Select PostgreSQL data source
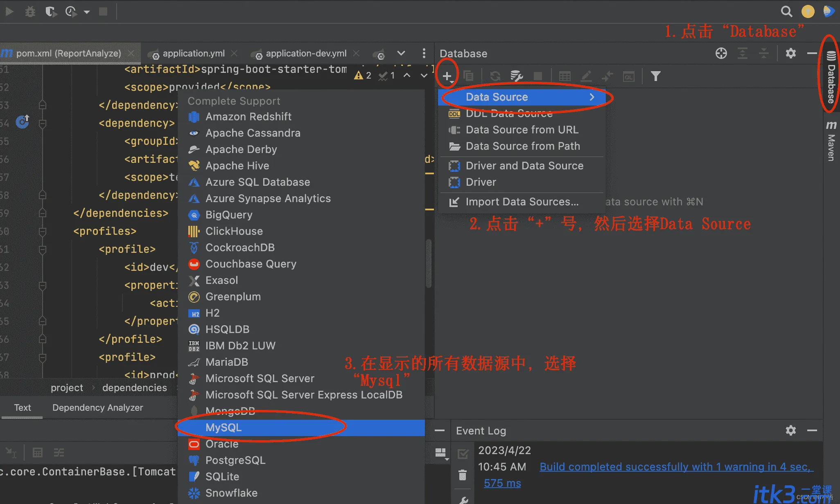 pos(301,460)
